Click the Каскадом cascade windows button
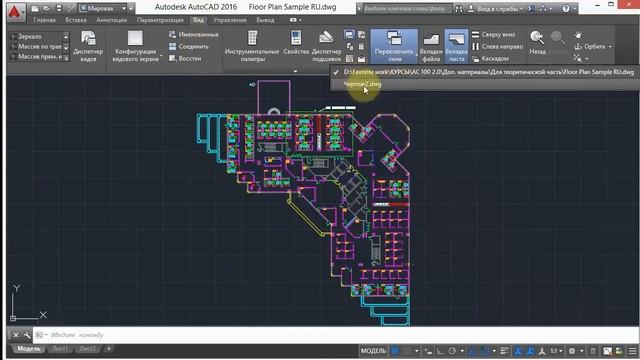Screen dimensions: 640x360 click(x=490, y=58)
